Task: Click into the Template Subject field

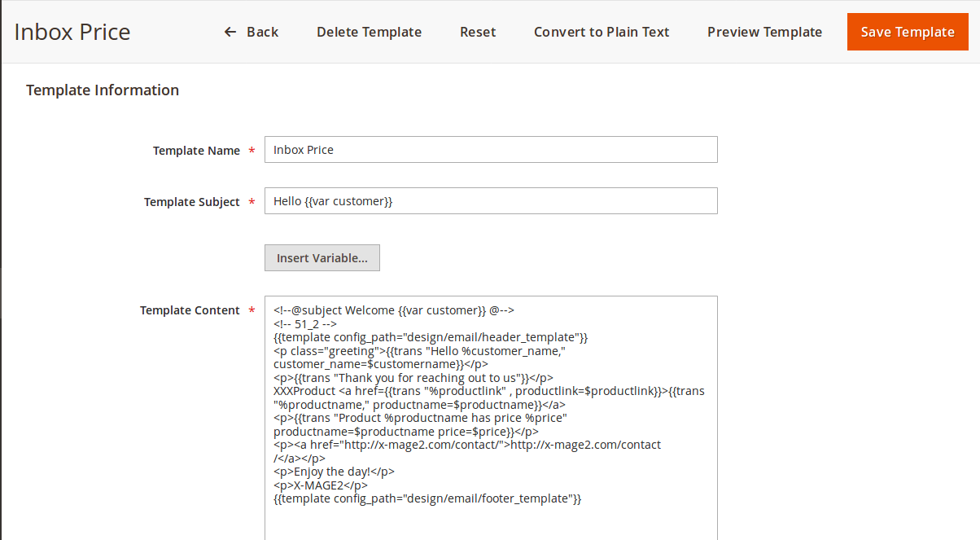Action: pyautogui.click(x=491, y=201)
